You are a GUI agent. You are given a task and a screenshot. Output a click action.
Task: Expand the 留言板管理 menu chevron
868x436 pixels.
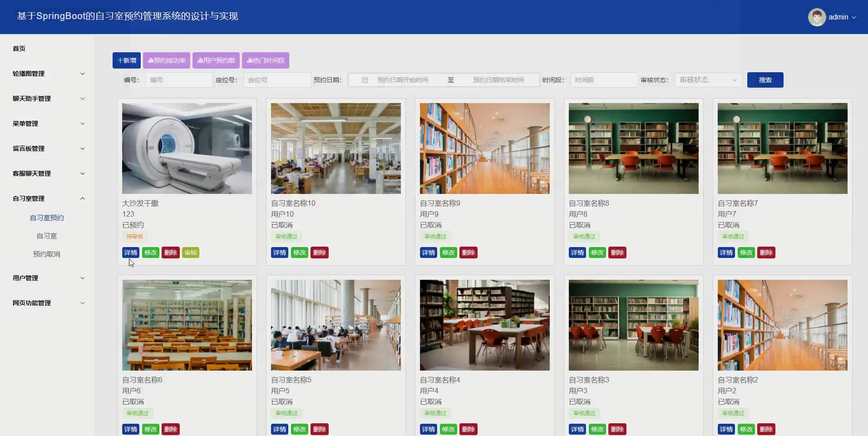[x=83, y=149]
